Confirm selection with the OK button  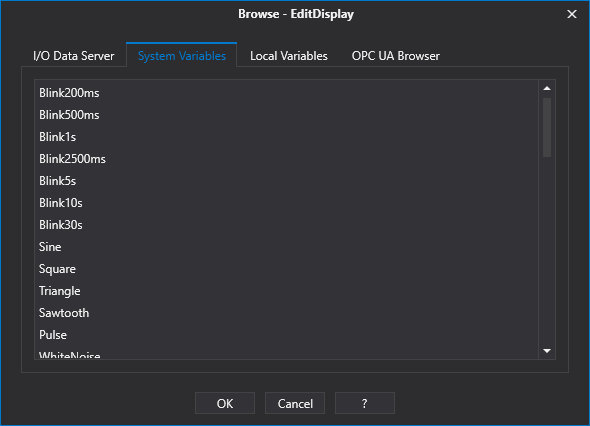coord(225,403)
